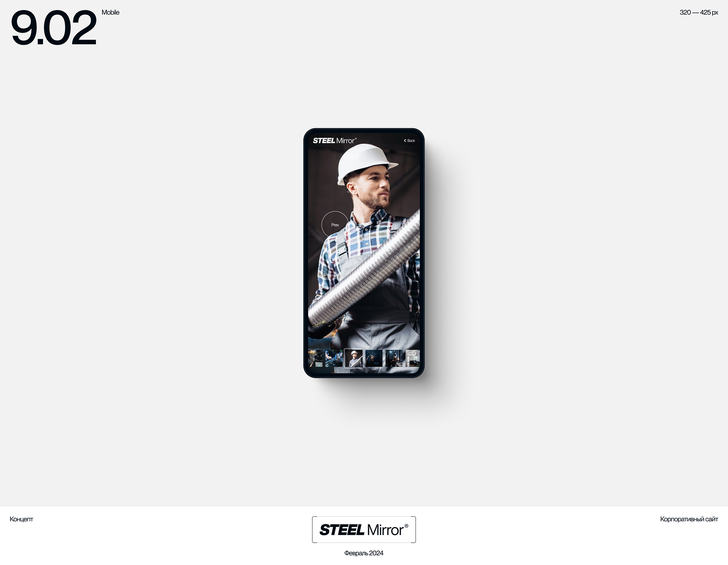Screen dimensions: 728x565
Task: Select the Концепт label
Action: (x=21, y=519)
